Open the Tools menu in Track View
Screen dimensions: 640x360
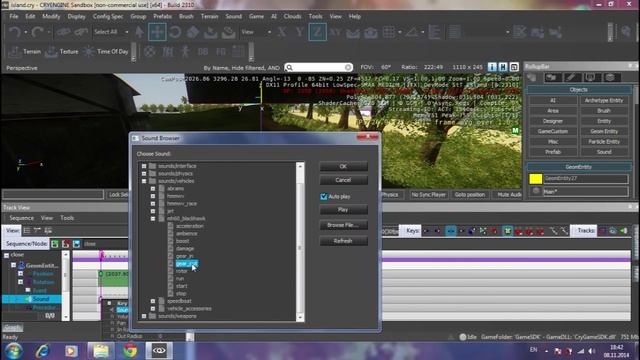(67, 218)
